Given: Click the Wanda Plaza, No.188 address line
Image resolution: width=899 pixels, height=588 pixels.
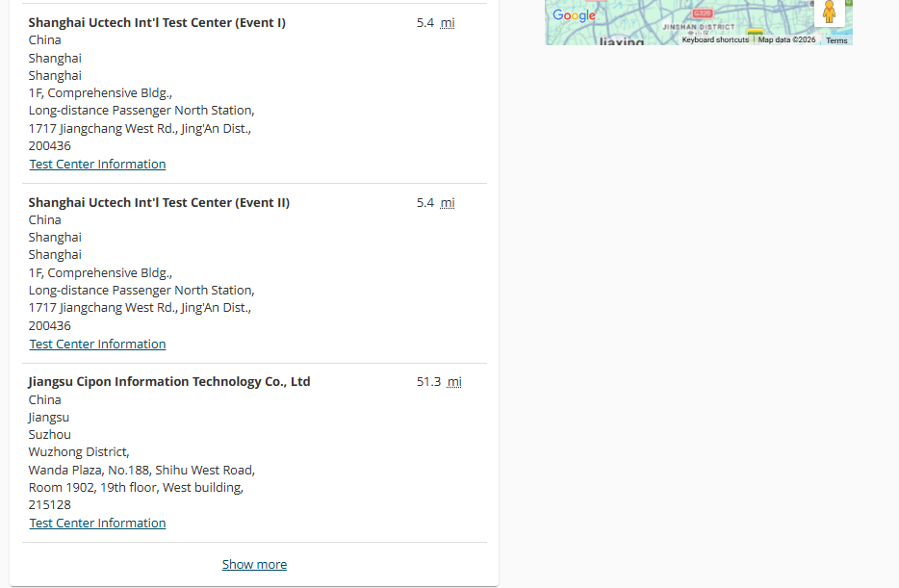Looking at the screenshot, I should (141, 471).
